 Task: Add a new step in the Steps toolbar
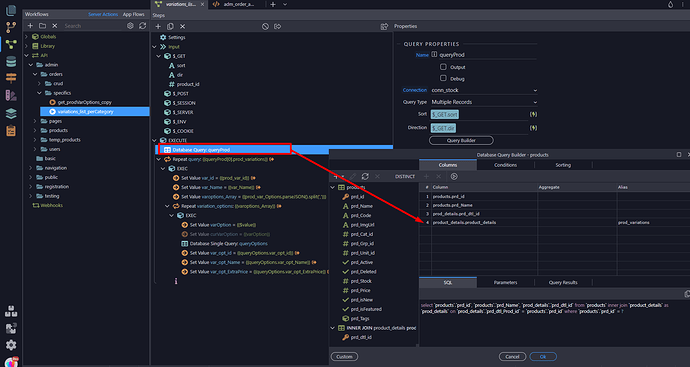click(158, 26)
